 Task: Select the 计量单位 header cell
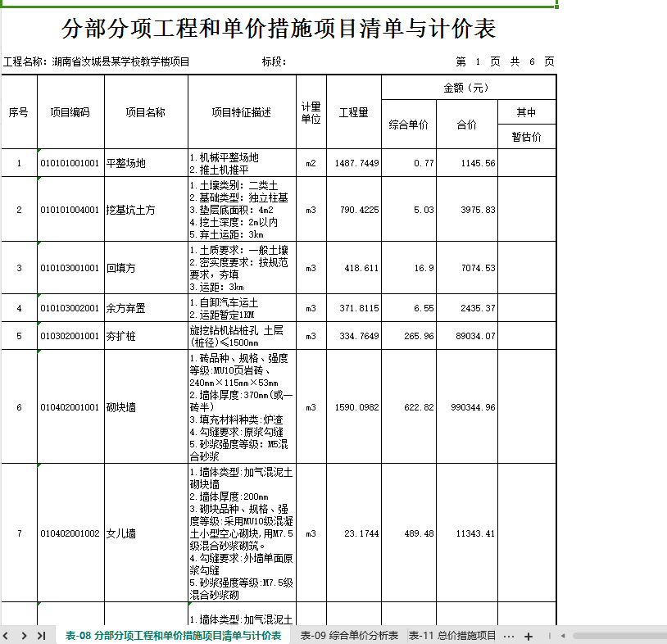(x=311, y=112)
